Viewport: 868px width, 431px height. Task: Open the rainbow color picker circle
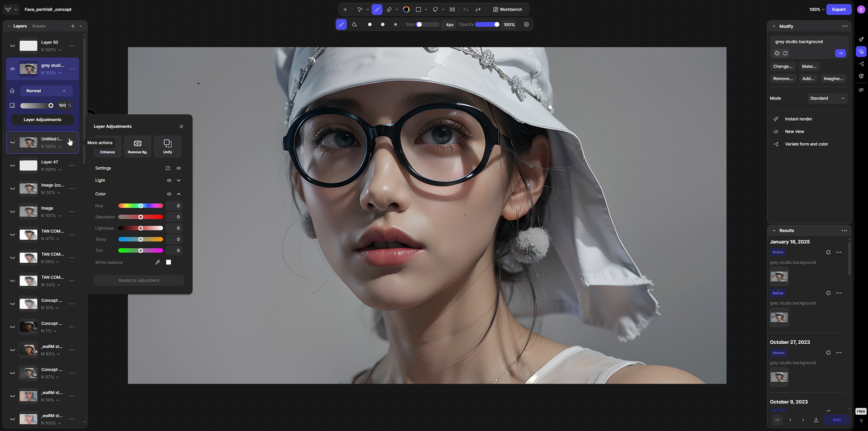(x=406, y=9)
